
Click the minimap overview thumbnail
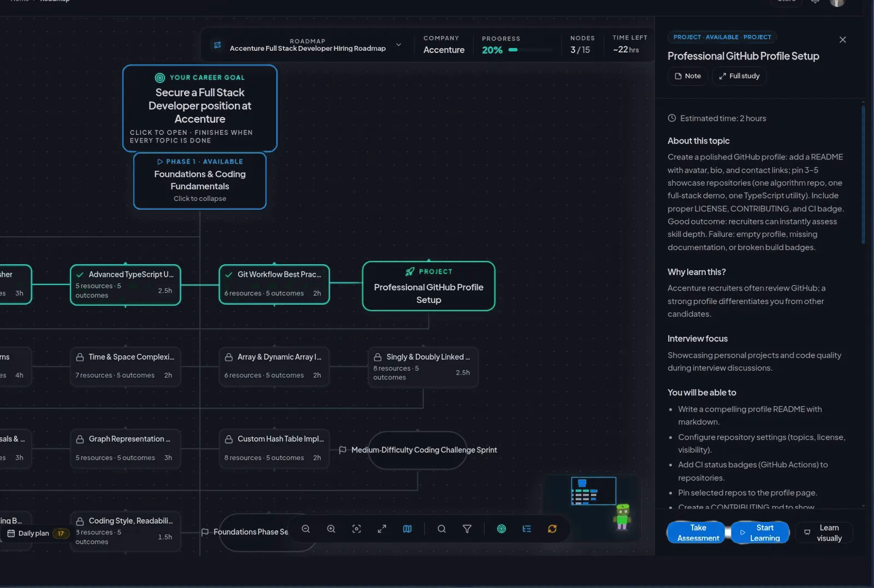coord(593,491)
